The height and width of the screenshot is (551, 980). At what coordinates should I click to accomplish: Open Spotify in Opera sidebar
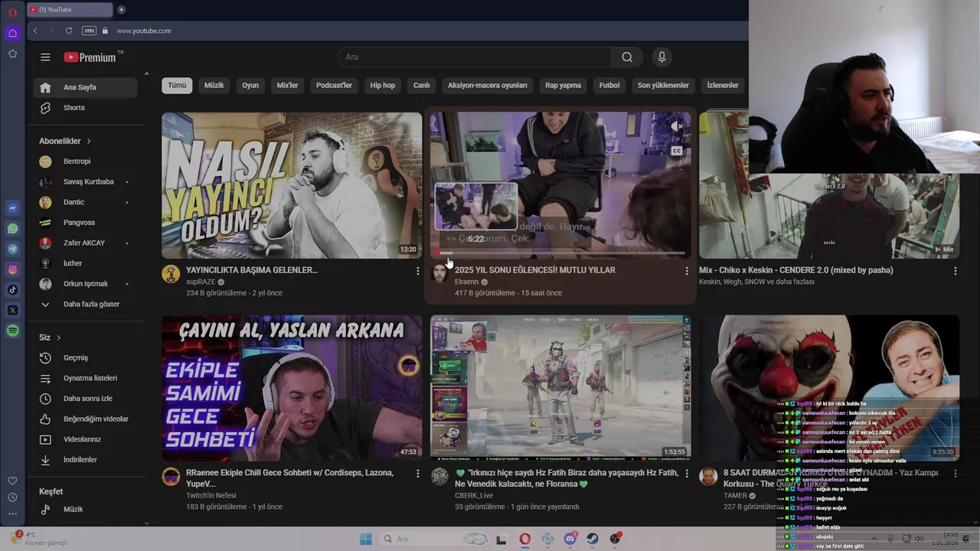click(13, 331)
